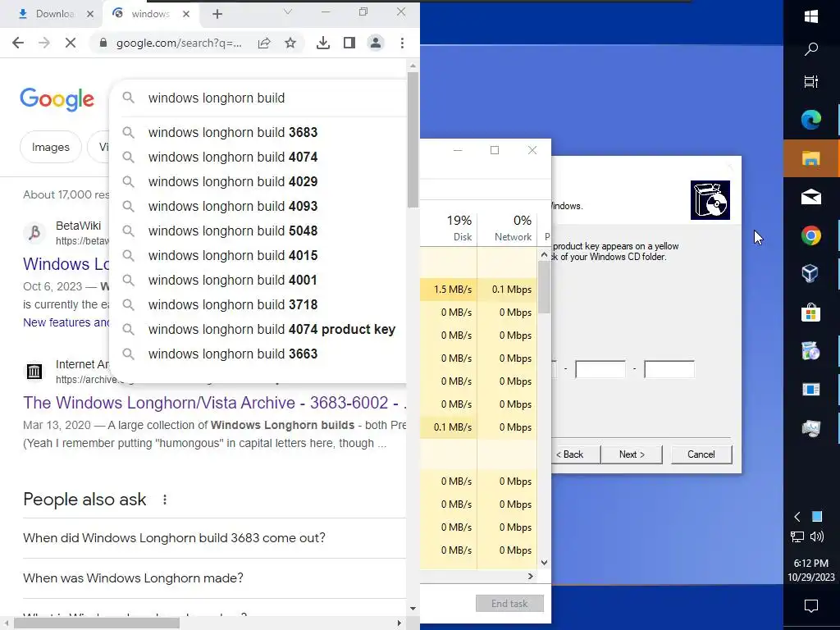Click the share page icon in address bar
The width and height of the screenshot is (840, 630).
(x=264, y=43)
